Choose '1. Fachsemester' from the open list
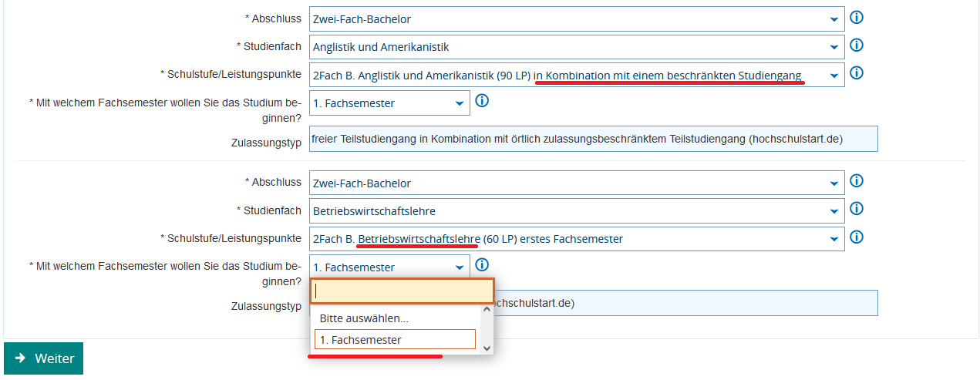 click(x=395, y=340)
